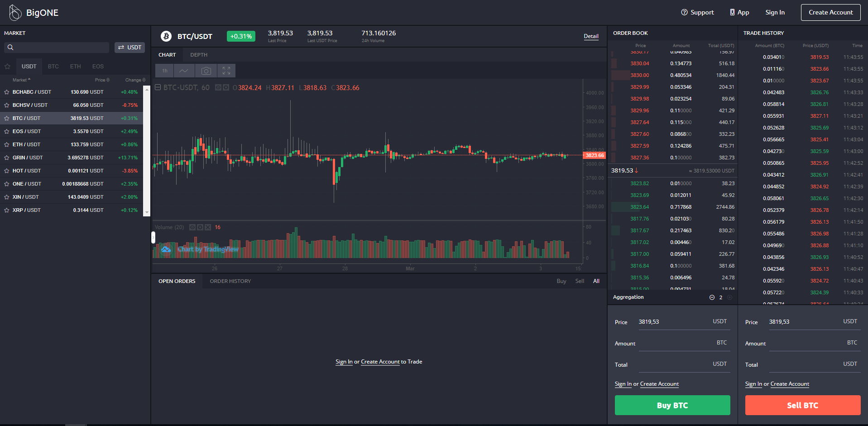Favorite the XRP / USDT pair star

[7, 210]
